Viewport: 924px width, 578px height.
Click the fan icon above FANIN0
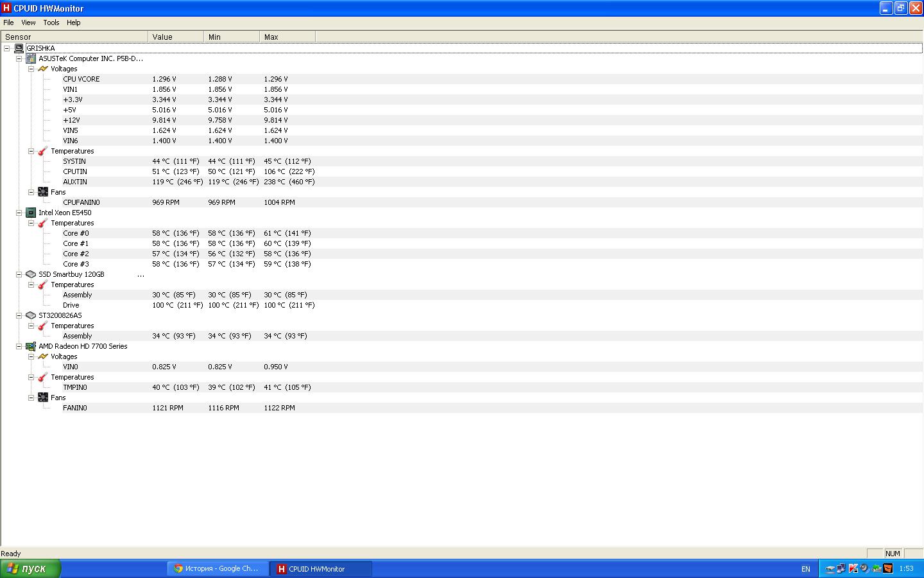(x=43, y=398)
